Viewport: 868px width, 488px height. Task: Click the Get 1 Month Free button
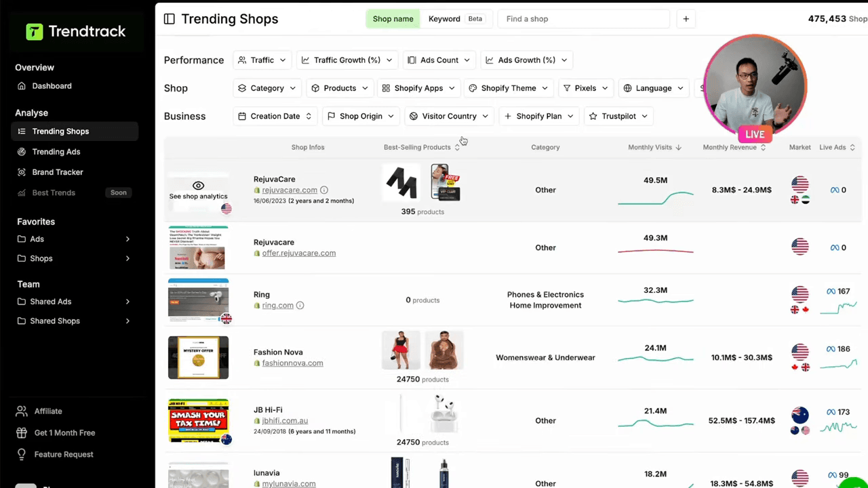tap(64, 432)
